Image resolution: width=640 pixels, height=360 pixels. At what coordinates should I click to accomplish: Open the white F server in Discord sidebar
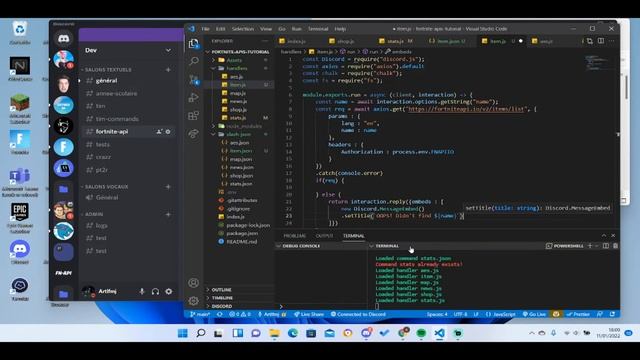click(63, 147)
